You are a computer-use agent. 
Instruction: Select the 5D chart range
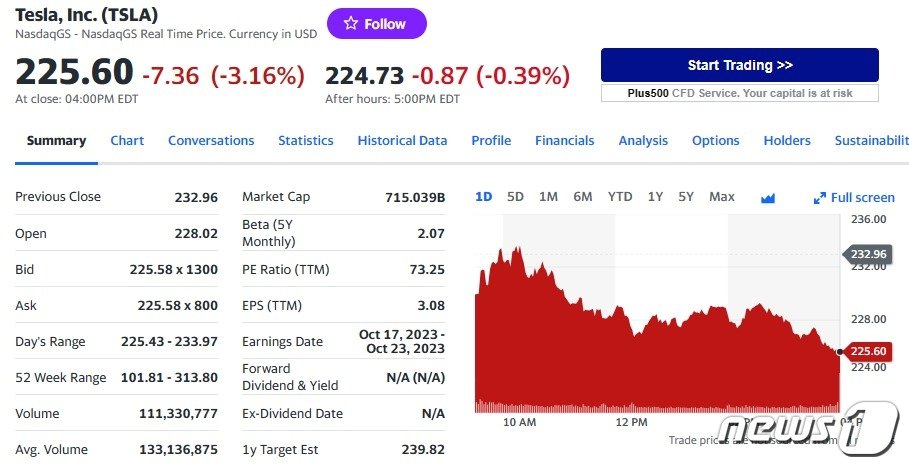click(515, 197)
